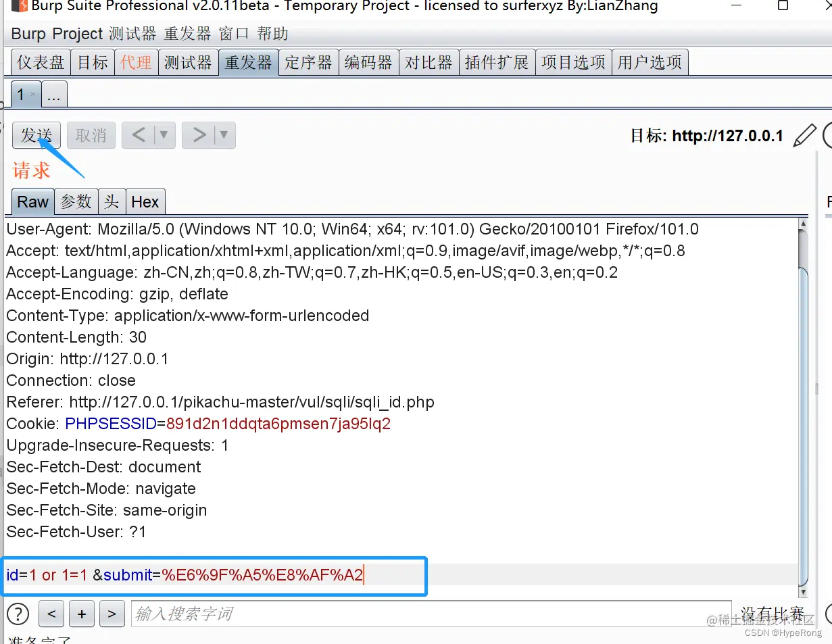Open the 仪表盘 (Dashboard) view
Image resolution: width=832 pixels, height=644 pixels.
[40, 61]
